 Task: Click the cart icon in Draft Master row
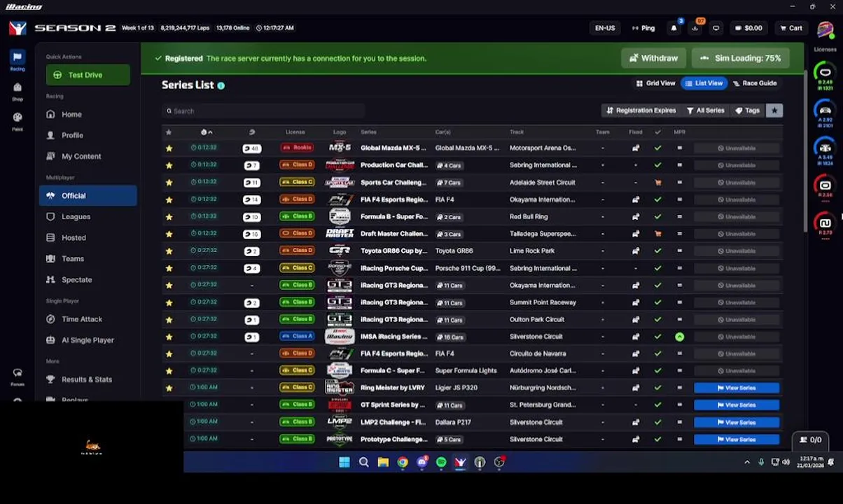click(657, 234)
